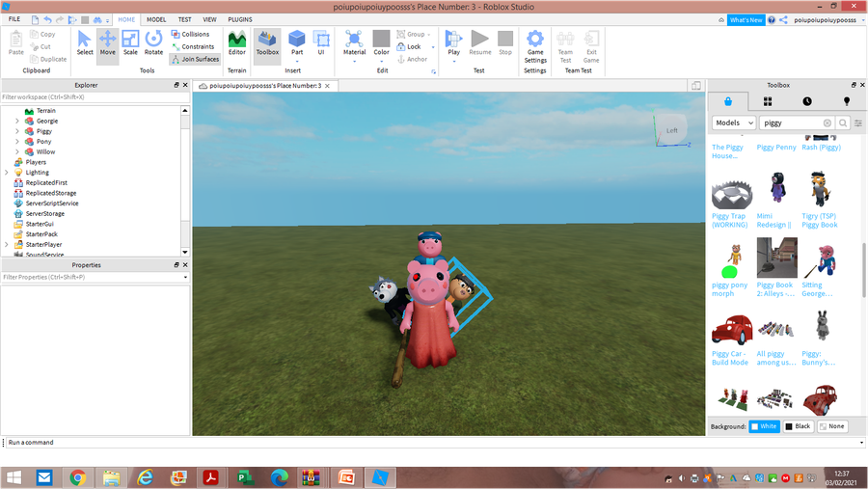Choose the Scale tool

pyautogui.click(x=130, y=43)
